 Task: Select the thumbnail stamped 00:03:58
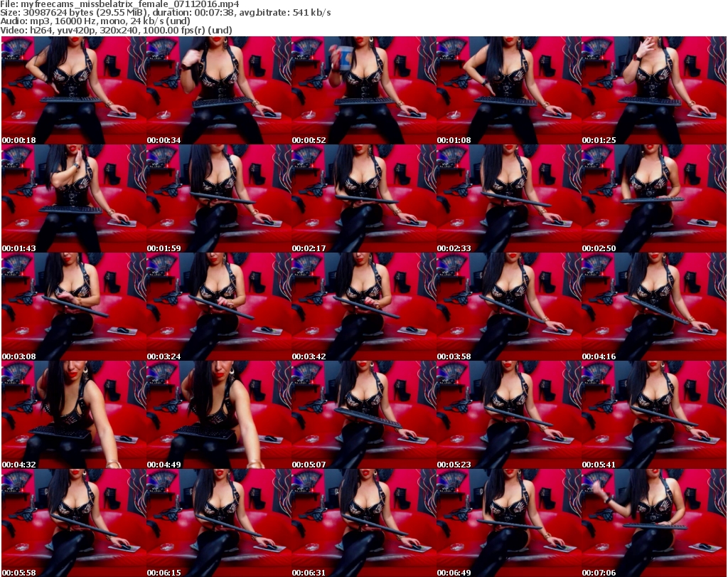coord(509,307)
